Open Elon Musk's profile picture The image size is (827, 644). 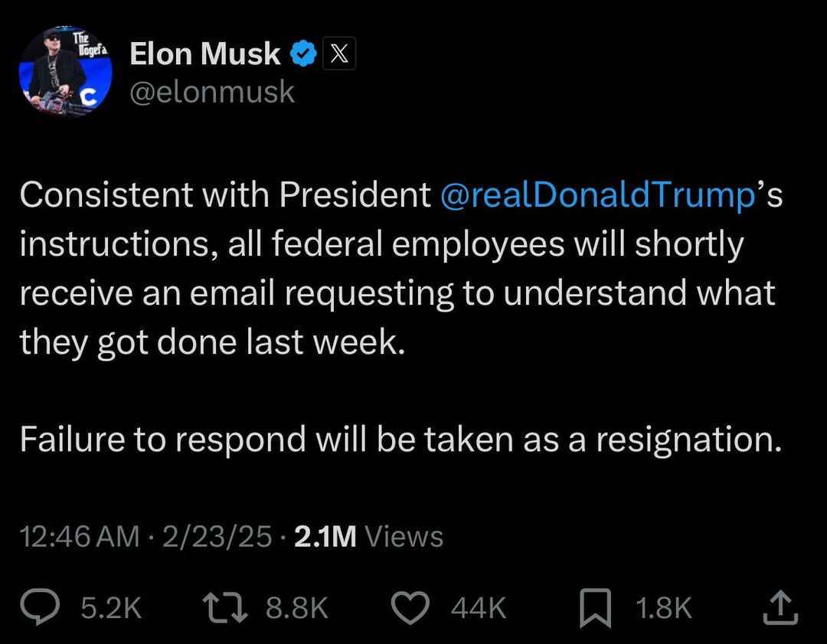[x=65, y=70]
